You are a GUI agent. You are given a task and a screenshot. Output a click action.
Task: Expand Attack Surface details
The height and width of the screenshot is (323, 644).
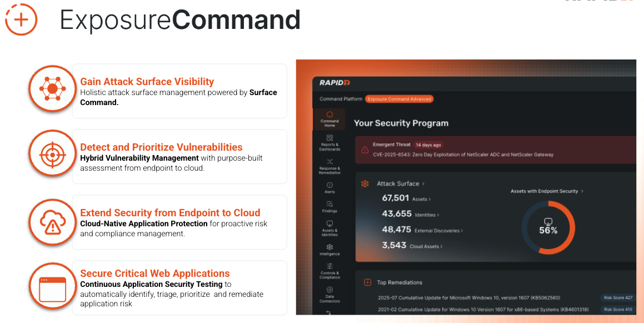tap(401, 183)
